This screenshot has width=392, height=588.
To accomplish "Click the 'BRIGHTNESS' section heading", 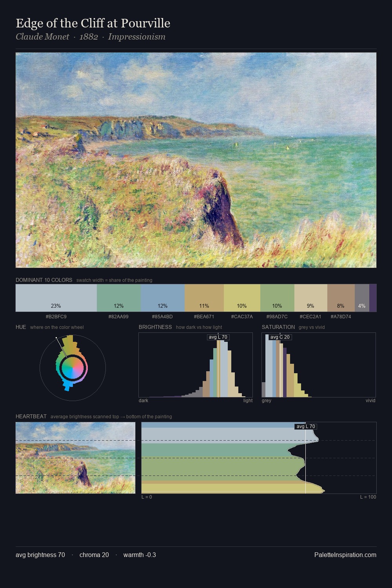I will point(155,327).
